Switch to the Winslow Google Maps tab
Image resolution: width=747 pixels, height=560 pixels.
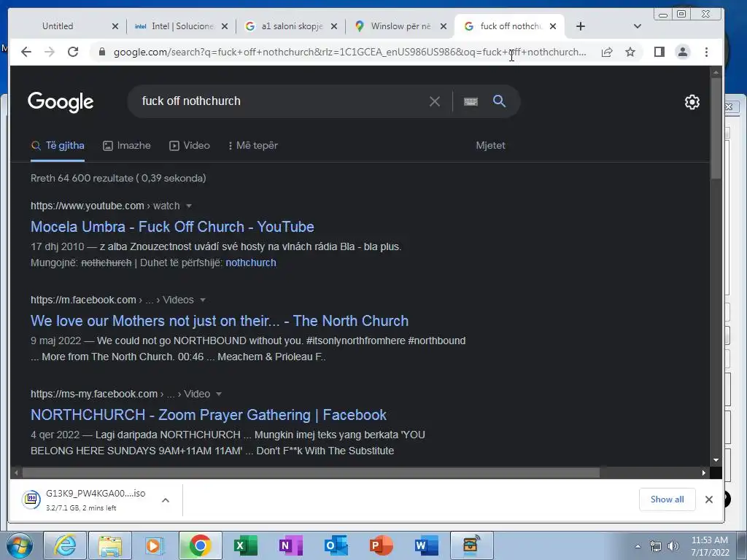coord(393,26)
